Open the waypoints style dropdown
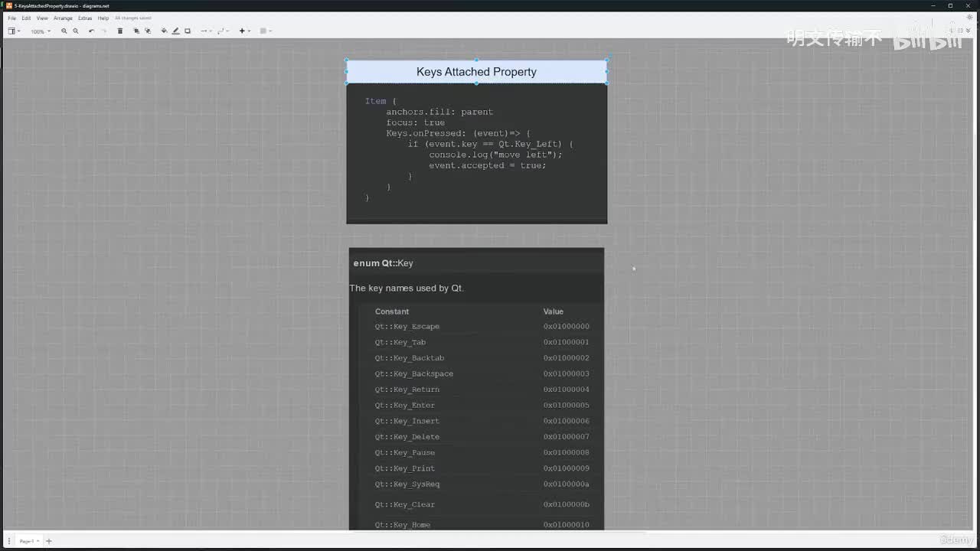The image size is (980, 551). coord(223,31)
